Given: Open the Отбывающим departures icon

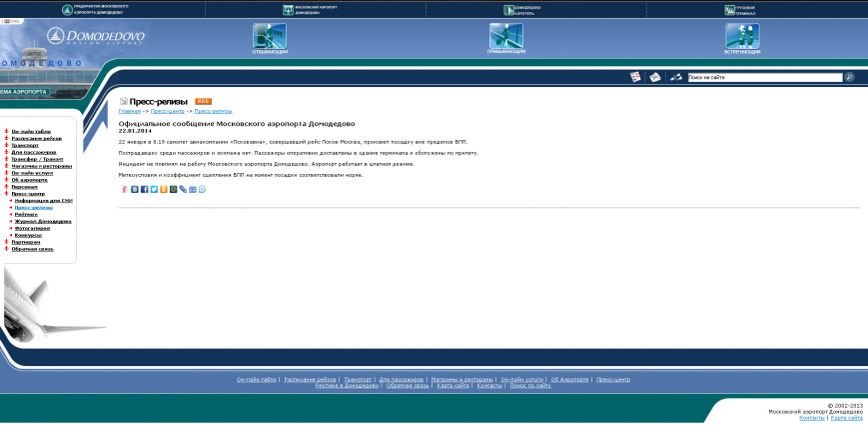Looking at the screenshot, I should [x=270, y=36].
